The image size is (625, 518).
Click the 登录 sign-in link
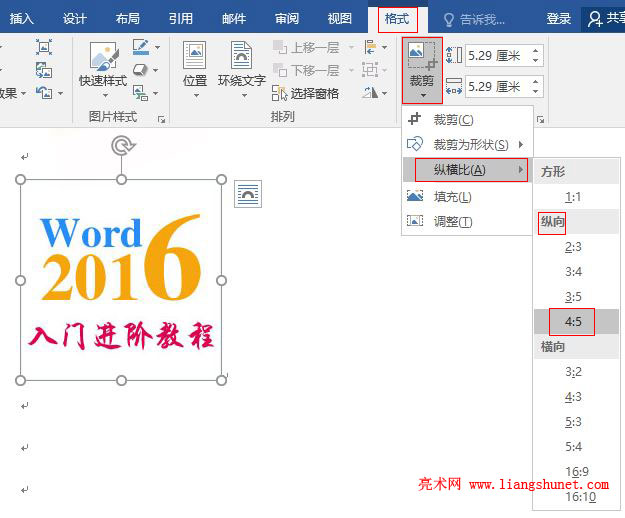[558, 18]
